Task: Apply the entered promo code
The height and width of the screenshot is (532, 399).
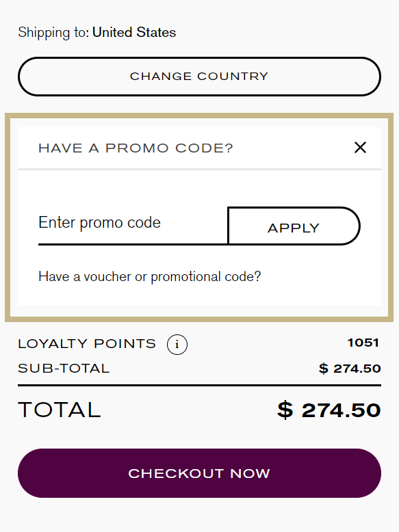Action: tap(294, 226)
